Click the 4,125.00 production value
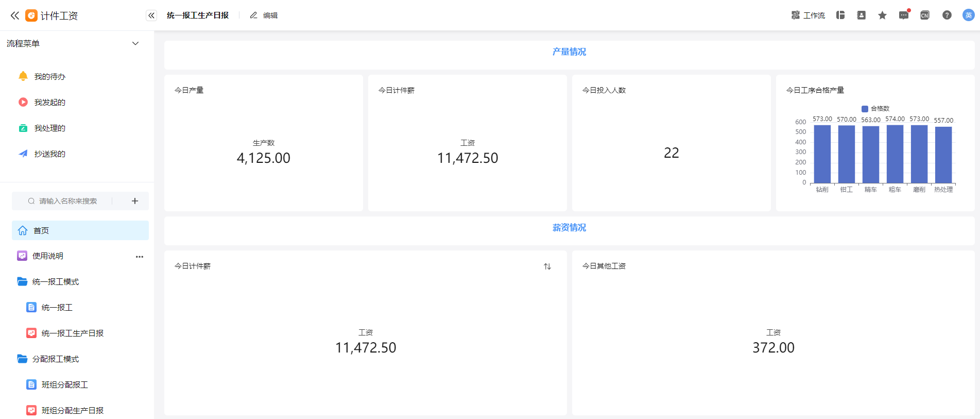 (x=264, y=158)
